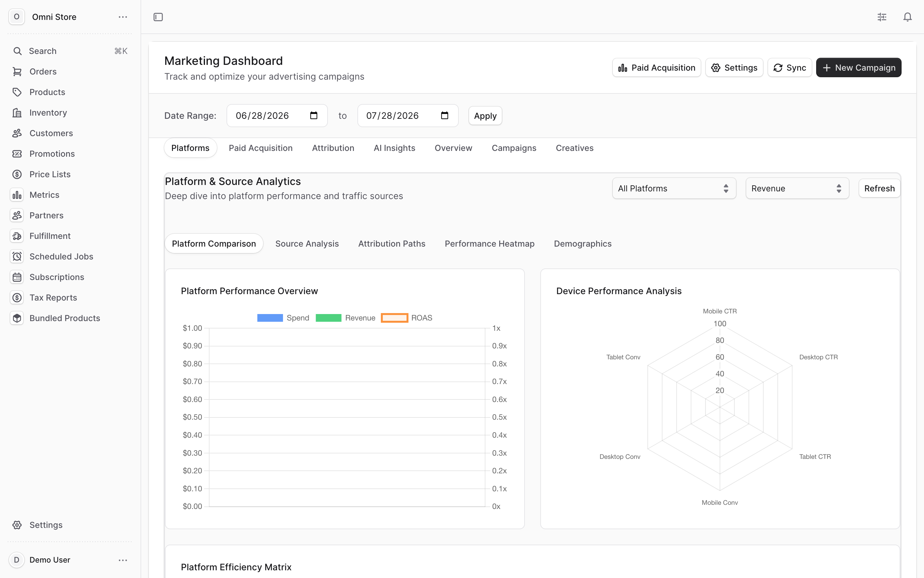Switch to the Platforms tab
This screenshot has width=924, height=578.
tap(191, 148)
